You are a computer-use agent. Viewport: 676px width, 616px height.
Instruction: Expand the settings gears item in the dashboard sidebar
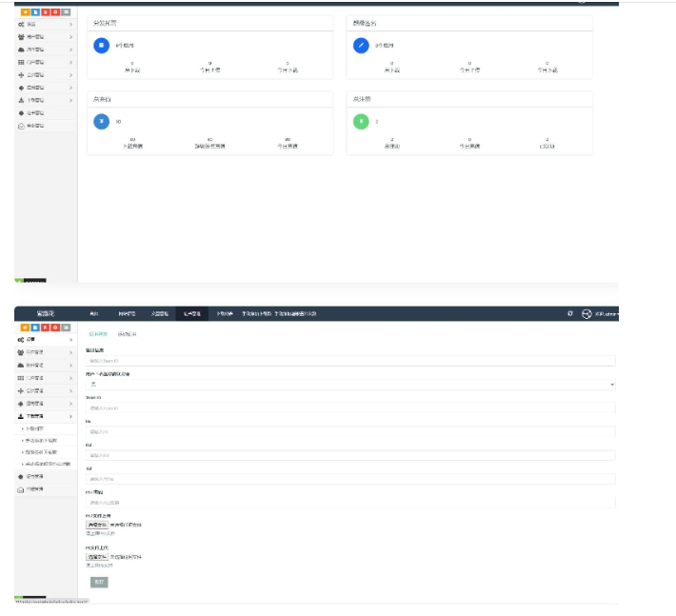(45, 24)
